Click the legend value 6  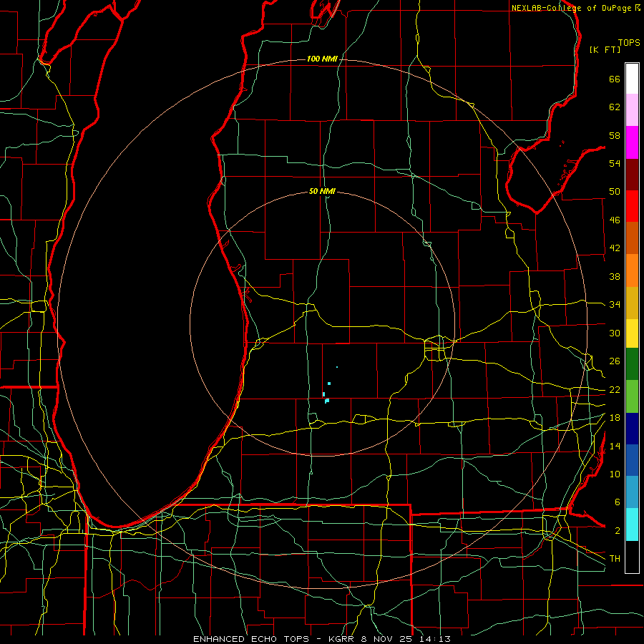click(618, 502)
